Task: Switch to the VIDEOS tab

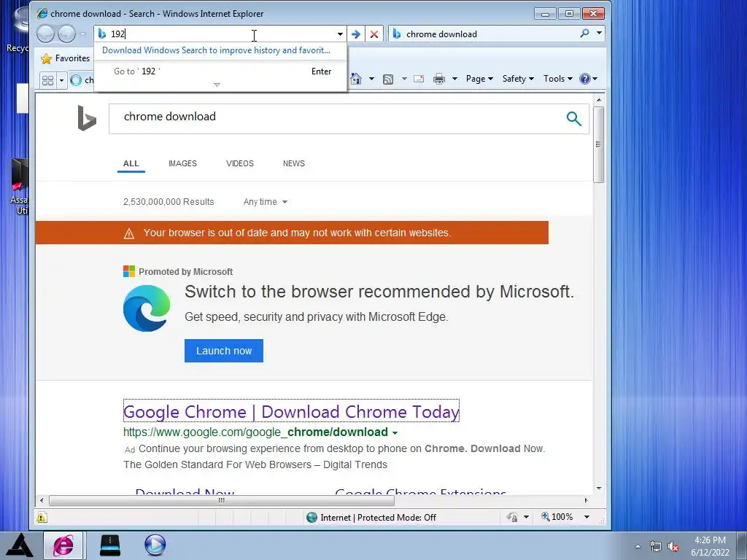Action: point(239,163)
